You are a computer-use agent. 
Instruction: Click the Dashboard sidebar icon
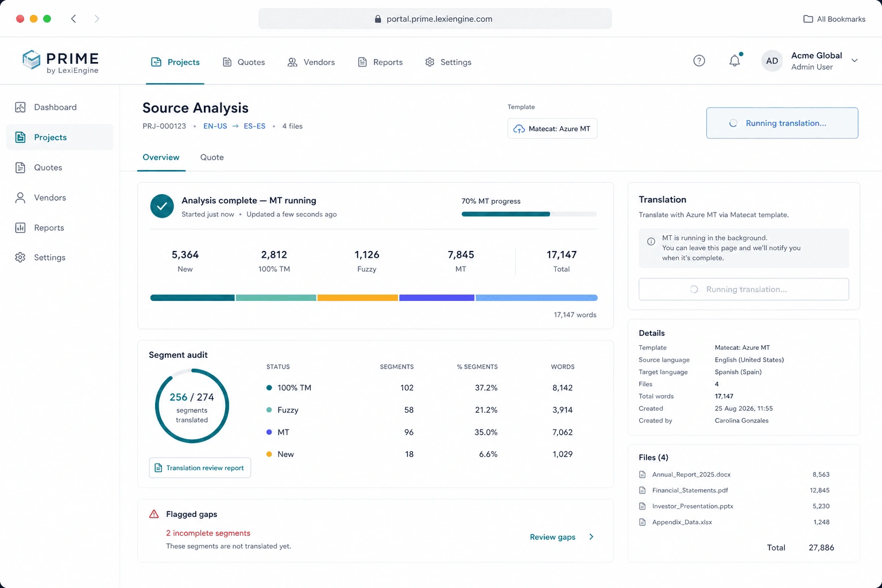(20, 107)
